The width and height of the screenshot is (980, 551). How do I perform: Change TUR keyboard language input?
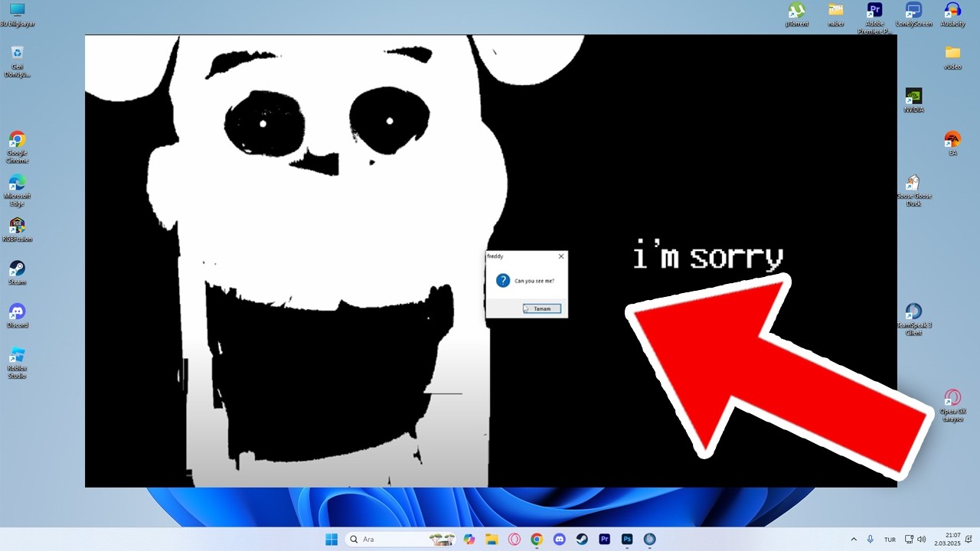[x=890, y=540]
